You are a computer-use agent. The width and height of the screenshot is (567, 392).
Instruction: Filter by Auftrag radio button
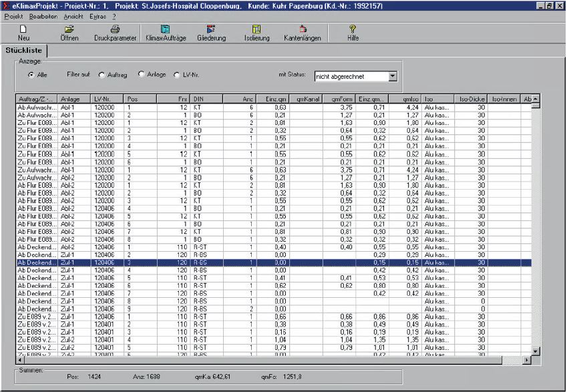click(102, 75)
